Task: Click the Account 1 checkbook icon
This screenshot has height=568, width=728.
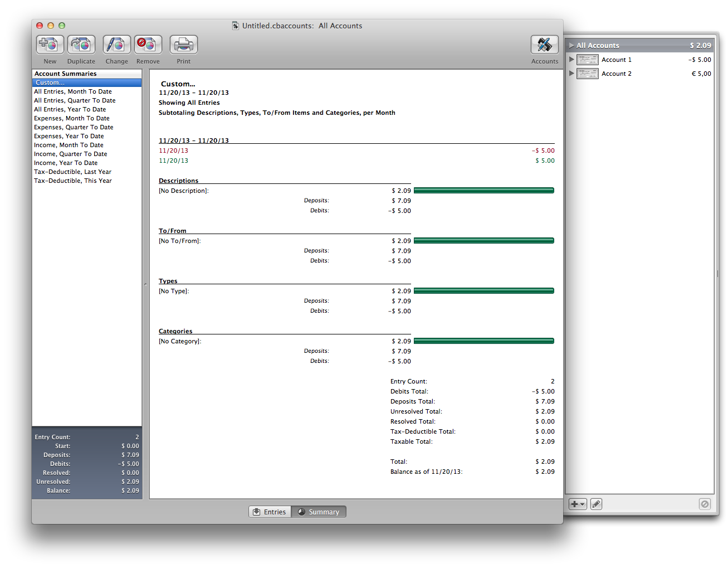Action: pos(588,60)
